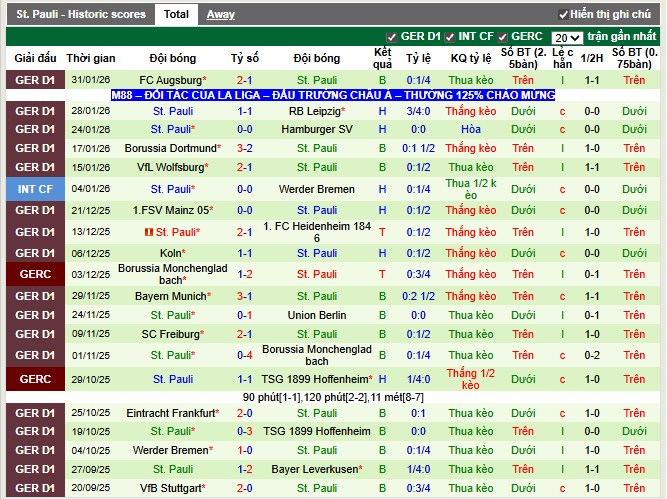667x499 pixels.
Task: Click the 0-2 half-time score on 01/11/25
Action: (x=592, y=355)
